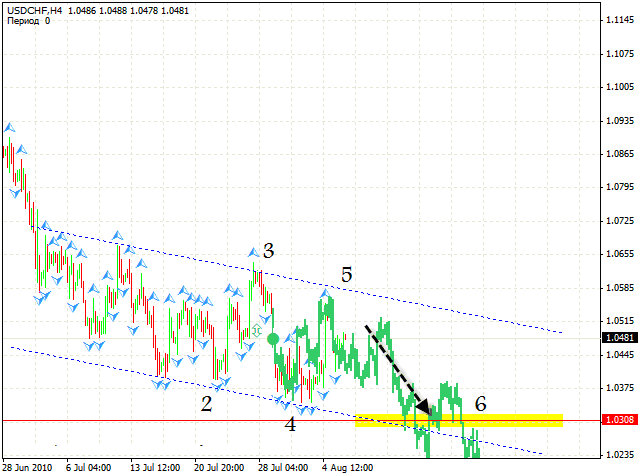Click the 1.0725 price scale value
The image size is (638, 475).
click(x=620, y=221)
